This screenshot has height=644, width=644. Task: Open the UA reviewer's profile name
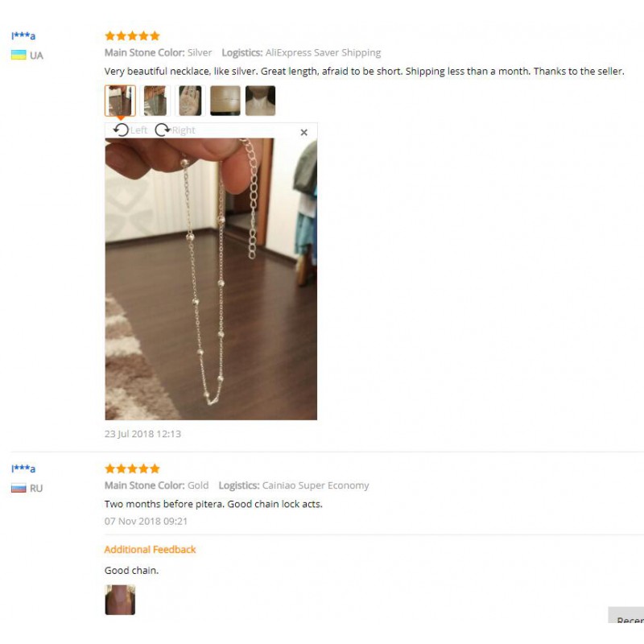click(23, 35)
